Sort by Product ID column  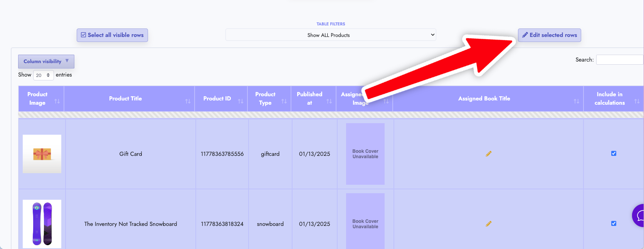point(221,99)
